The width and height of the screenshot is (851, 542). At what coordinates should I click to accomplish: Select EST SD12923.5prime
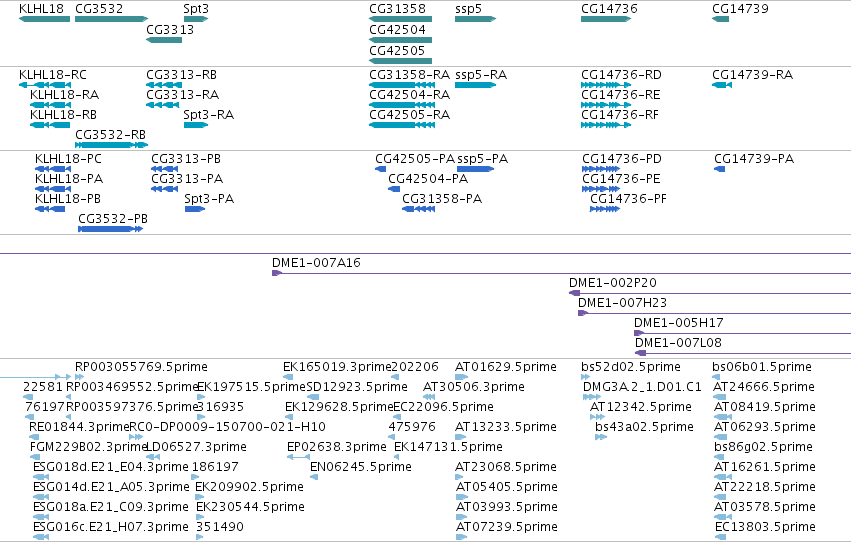coord(313,397)
